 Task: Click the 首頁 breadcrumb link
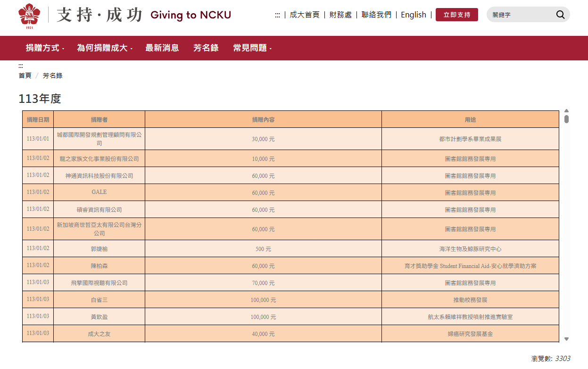click(x=25, y=75)
